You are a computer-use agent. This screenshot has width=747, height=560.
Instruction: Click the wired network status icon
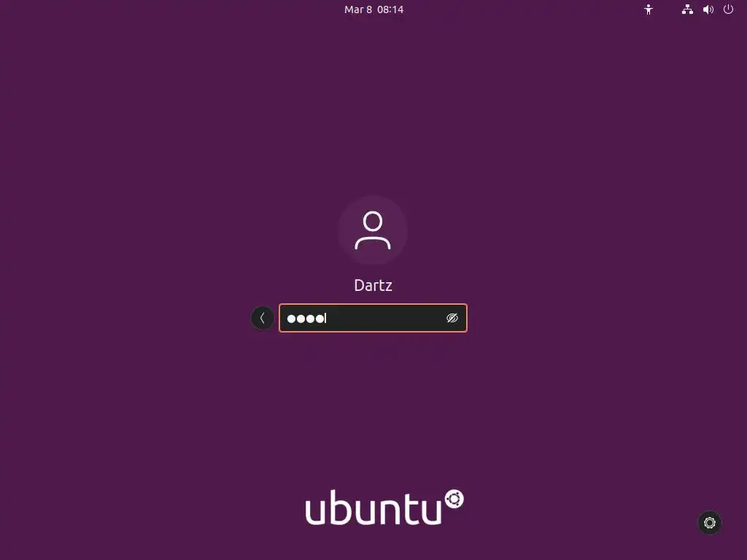point(687,9)
